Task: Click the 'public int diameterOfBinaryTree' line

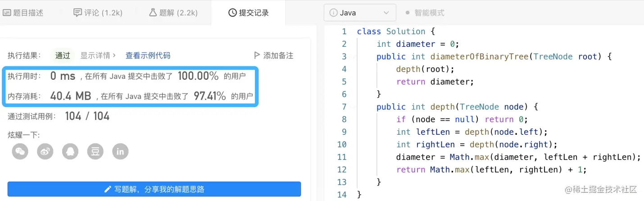Action: point(494,56)
